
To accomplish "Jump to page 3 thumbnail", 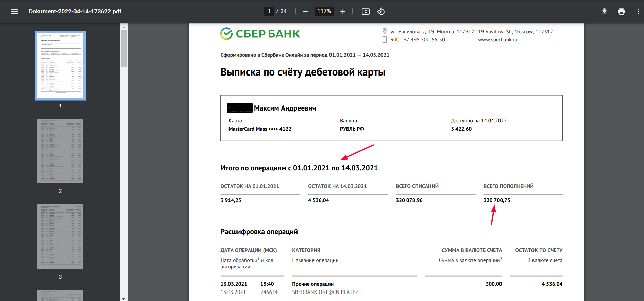I will tap(60, 237).
